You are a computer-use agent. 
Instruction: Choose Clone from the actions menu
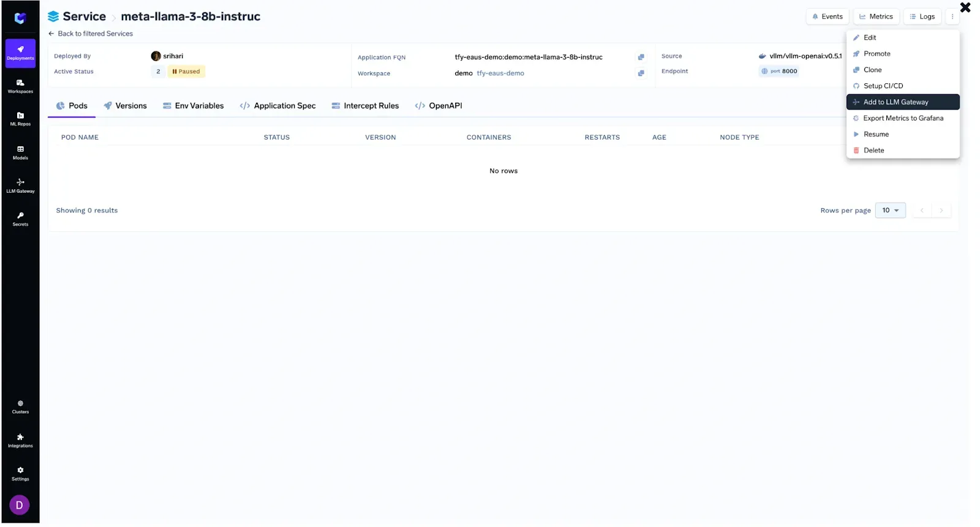(x=903, y=70)
